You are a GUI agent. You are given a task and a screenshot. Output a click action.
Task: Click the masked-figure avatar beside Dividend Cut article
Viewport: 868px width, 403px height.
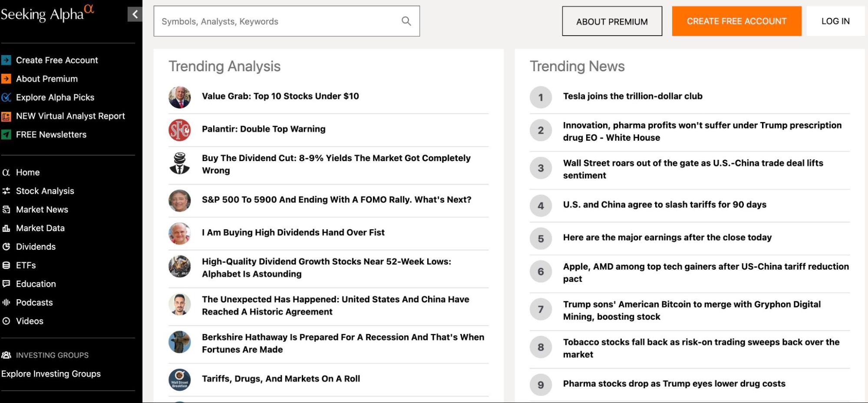179,164
